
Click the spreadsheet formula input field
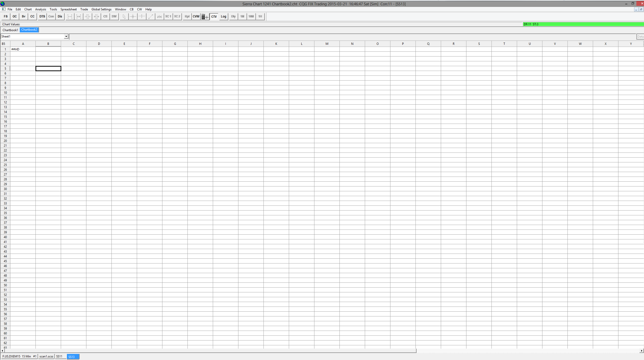pyautogui.click(x=352, y=36)
